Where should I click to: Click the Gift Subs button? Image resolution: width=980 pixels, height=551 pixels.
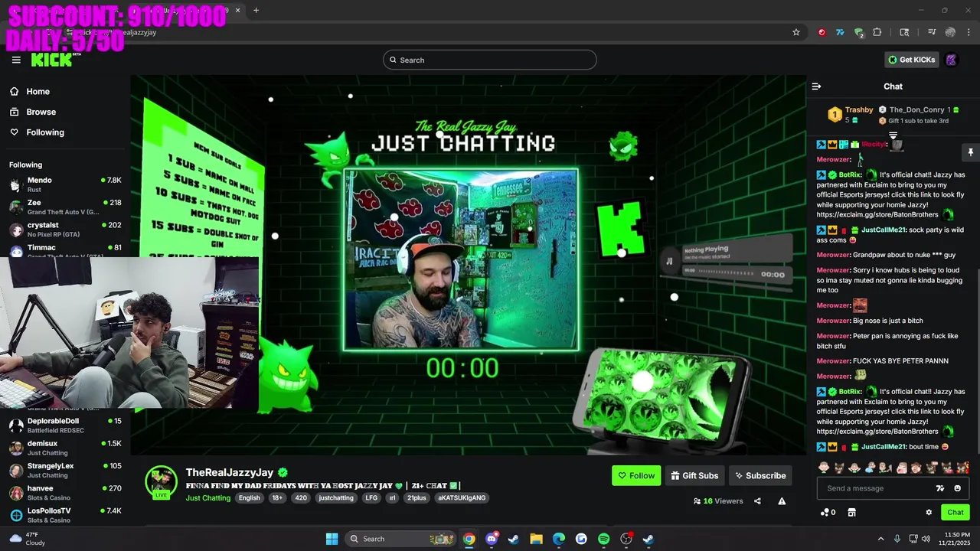pos(694,475)
